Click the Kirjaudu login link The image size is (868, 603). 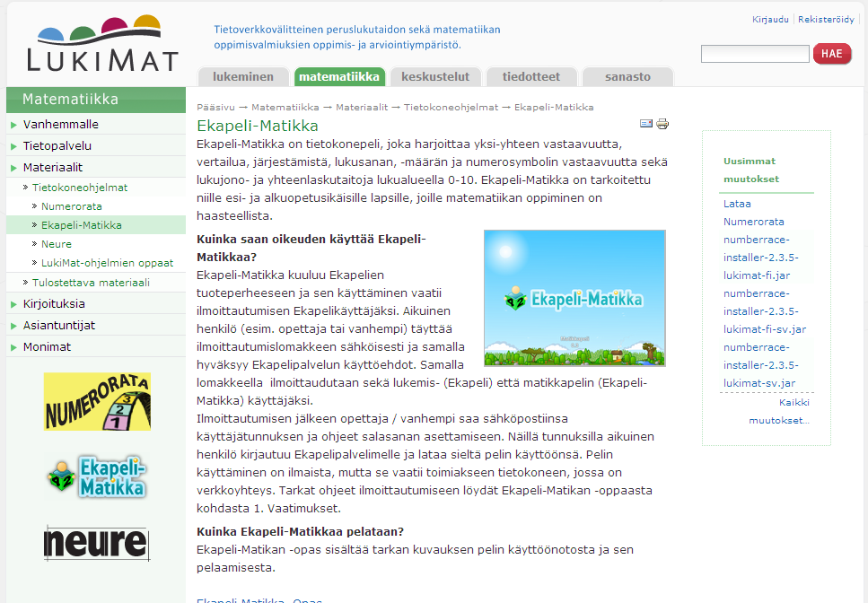point(770,20)
